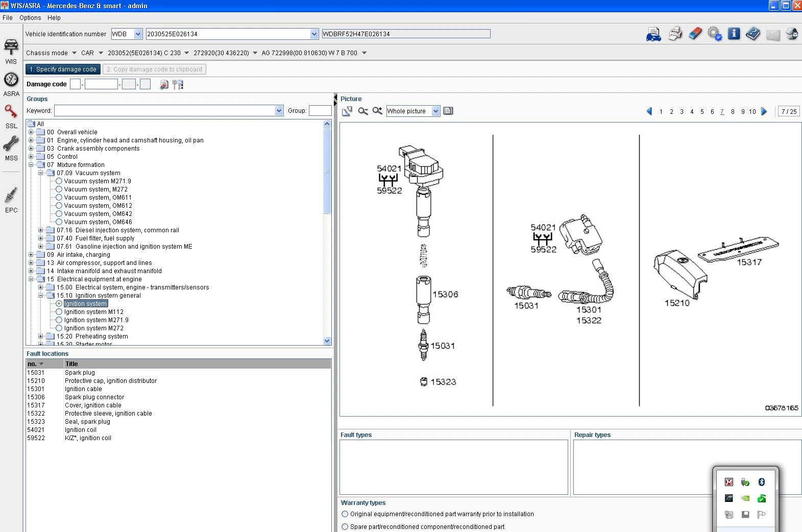Image resolution: width=802 pixels, height=532 pixels.
Task: Open the help book icon
Action: (x=752, y=34)
